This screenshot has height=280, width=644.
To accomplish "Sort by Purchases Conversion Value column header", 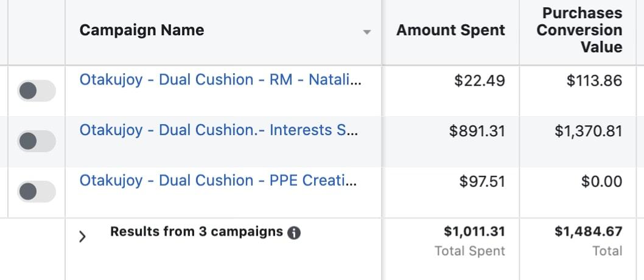I will point(579,30).
